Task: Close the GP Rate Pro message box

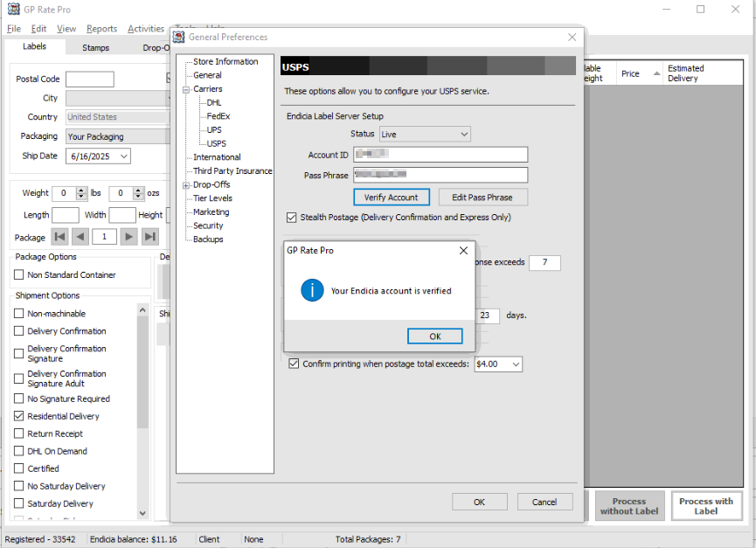Action: click(463, 251)
